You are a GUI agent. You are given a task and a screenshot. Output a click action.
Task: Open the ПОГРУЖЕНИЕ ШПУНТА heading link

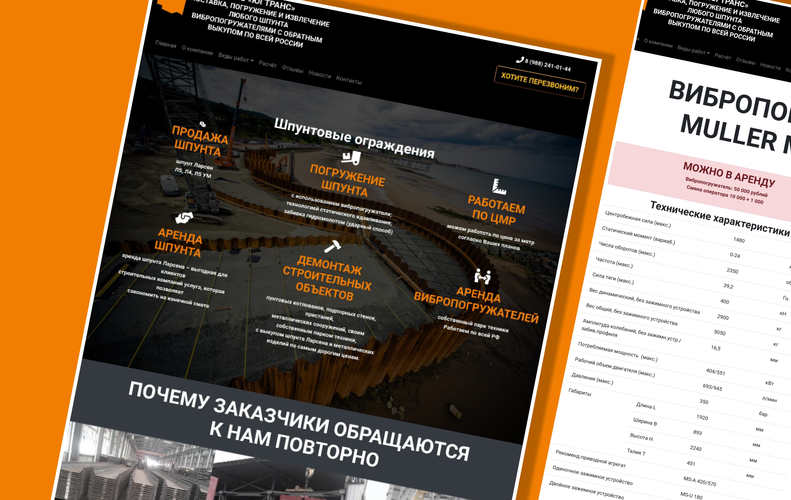click(x=347, y=181)
